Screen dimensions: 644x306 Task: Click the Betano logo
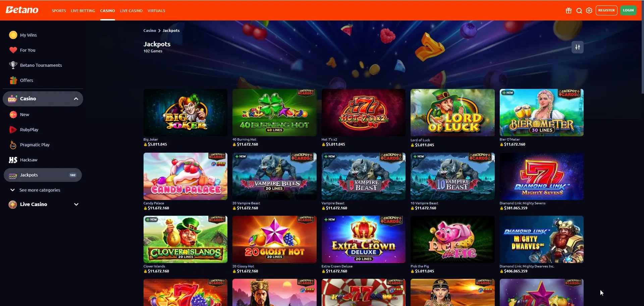(22, 10)
